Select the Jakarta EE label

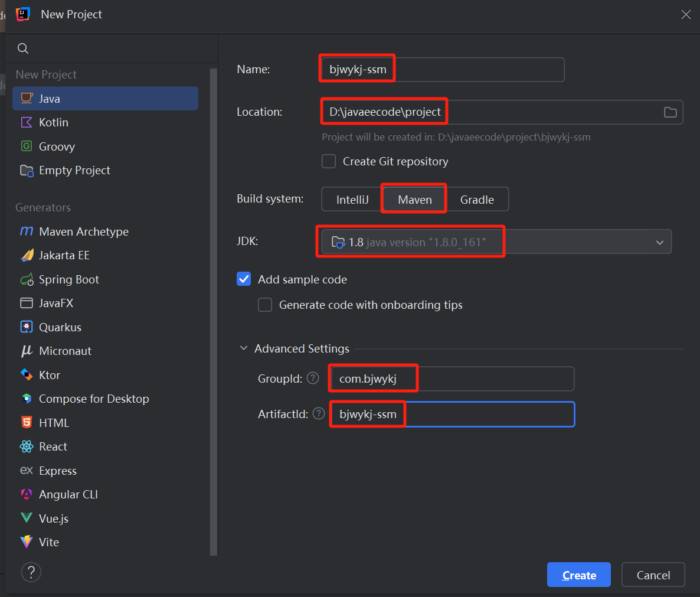pyautogui.click(x=64, y=256)
